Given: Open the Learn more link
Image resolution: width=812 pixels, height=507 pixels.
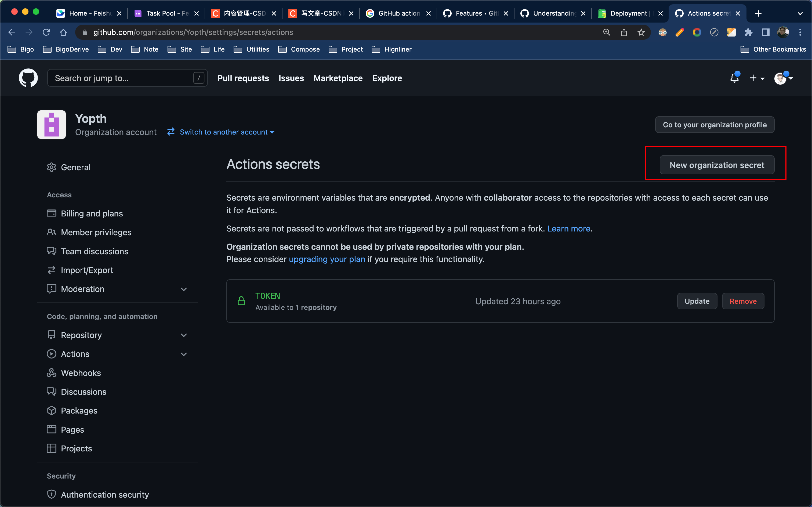Looking at the screenshot, I should point(569,228).
